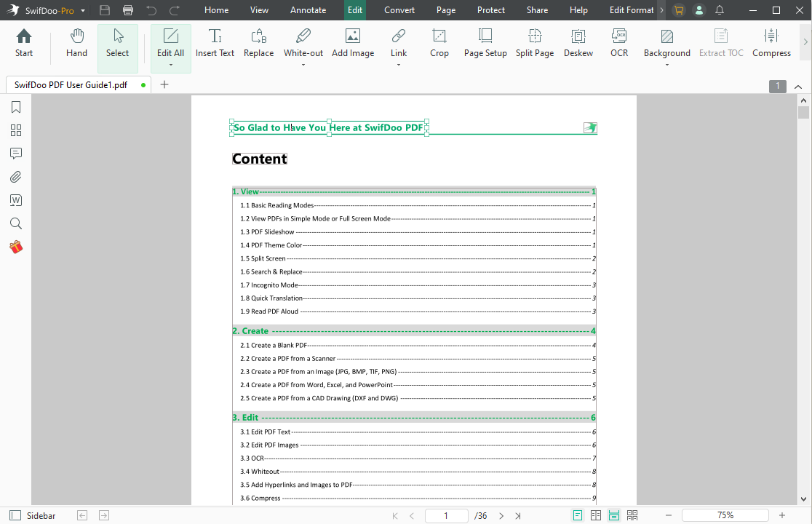Run the Deskew tool

click(578, 44)
